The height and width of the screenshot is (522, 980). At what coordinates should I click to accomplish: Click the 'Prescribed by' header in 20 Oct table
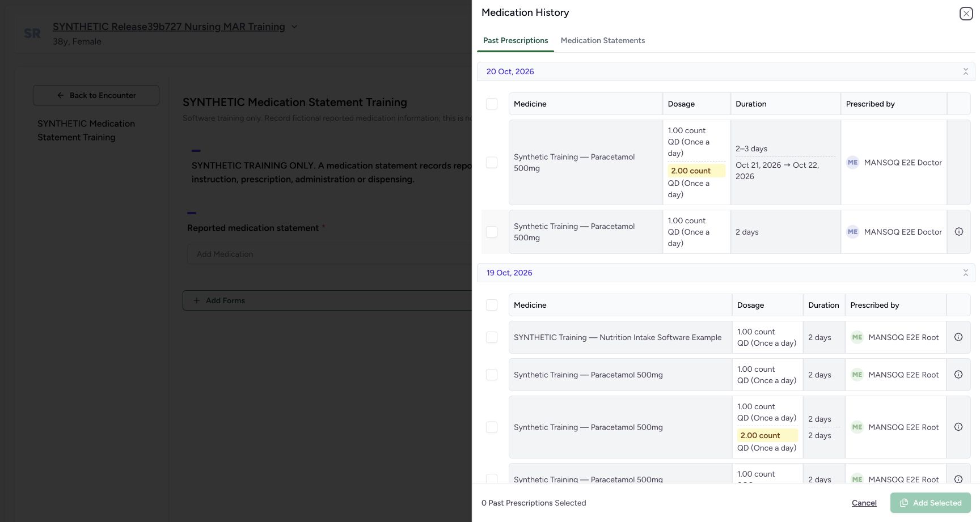pyautogui.click(x=870, y=104)
